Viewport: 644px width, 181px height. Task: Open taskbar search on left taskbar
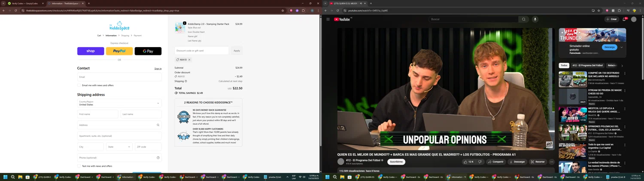13,177
